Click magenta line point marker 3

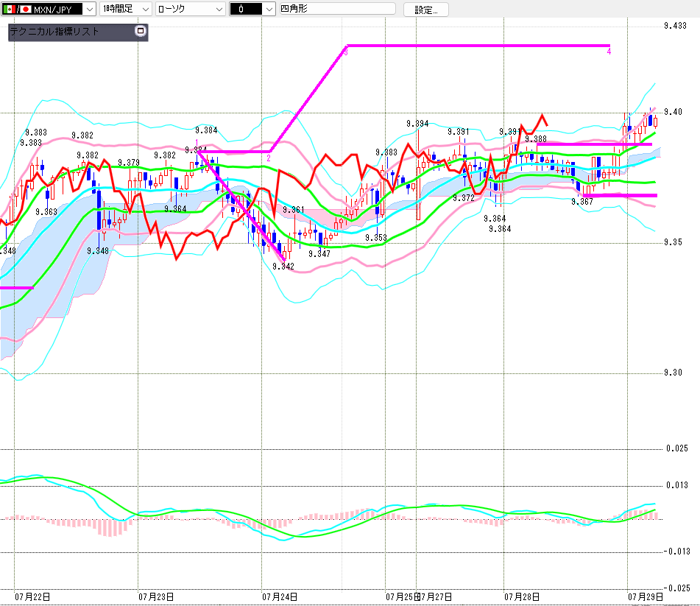tap(345, 52)
